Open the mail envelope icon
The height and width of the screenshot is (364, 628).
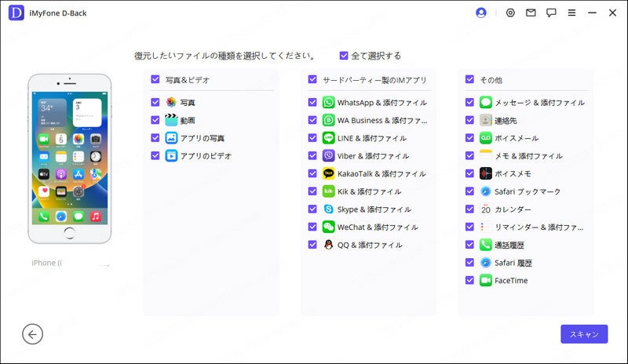point(531,13)
